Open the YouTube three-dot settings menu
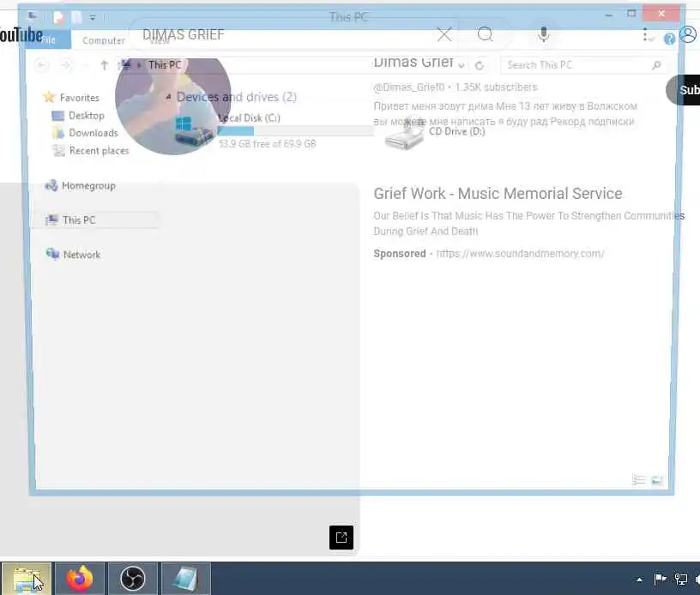This screenshot has height=595, width=700. (x=645, y=35)
